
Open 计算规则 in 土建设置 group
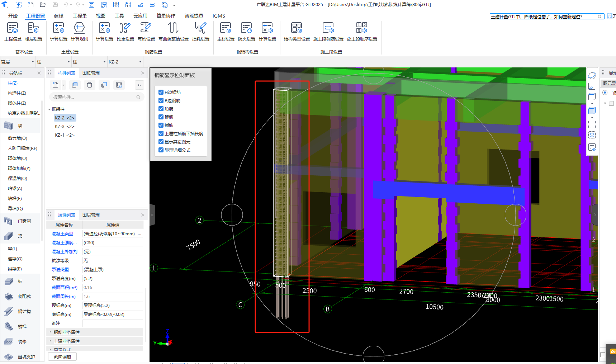pos(80,32)
